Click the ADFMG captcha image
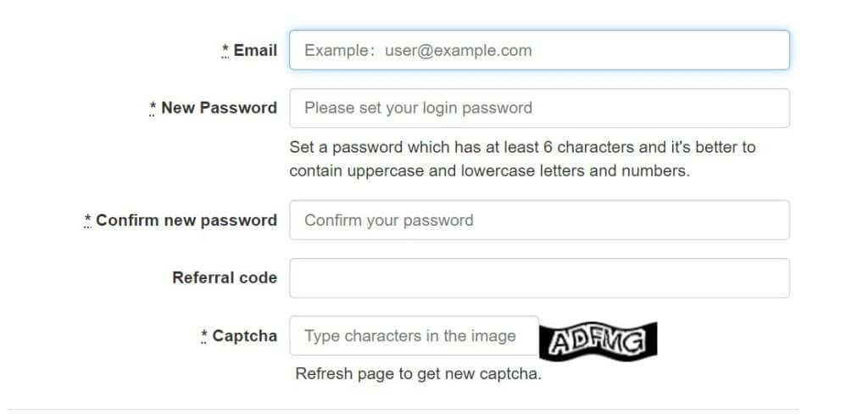The height and width of the screenshot is (420, 868). tap(598, 339)
